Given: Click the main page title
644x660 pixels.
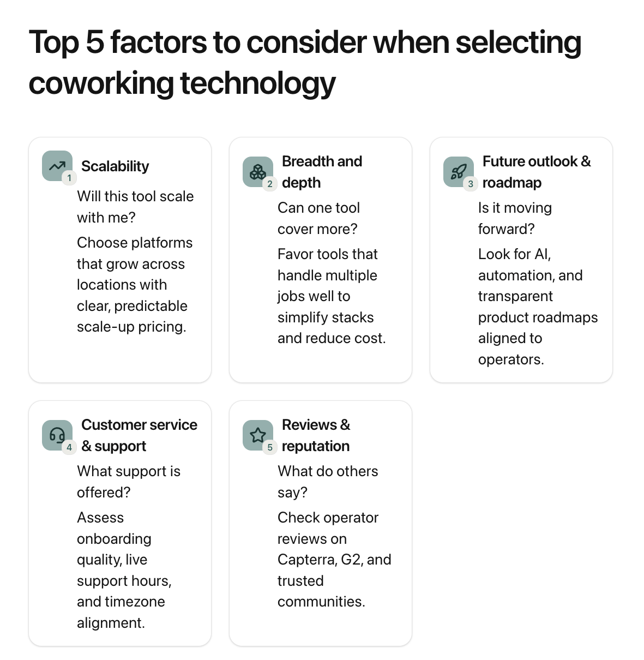Looking at the screenshot, I should tap(305, 63).
